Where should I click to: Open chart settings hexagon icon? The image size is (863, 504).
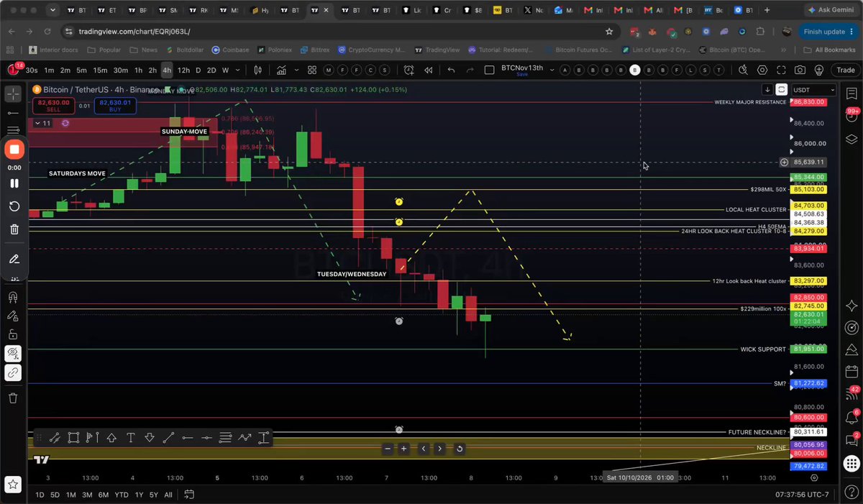(762, 70)
